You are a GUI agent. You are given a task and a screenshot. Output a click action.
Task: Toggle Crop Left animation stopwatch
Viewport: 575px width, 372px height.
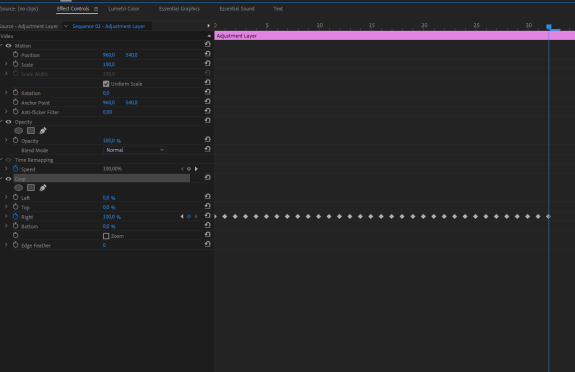pyautogui.click(x=15, y=197)
